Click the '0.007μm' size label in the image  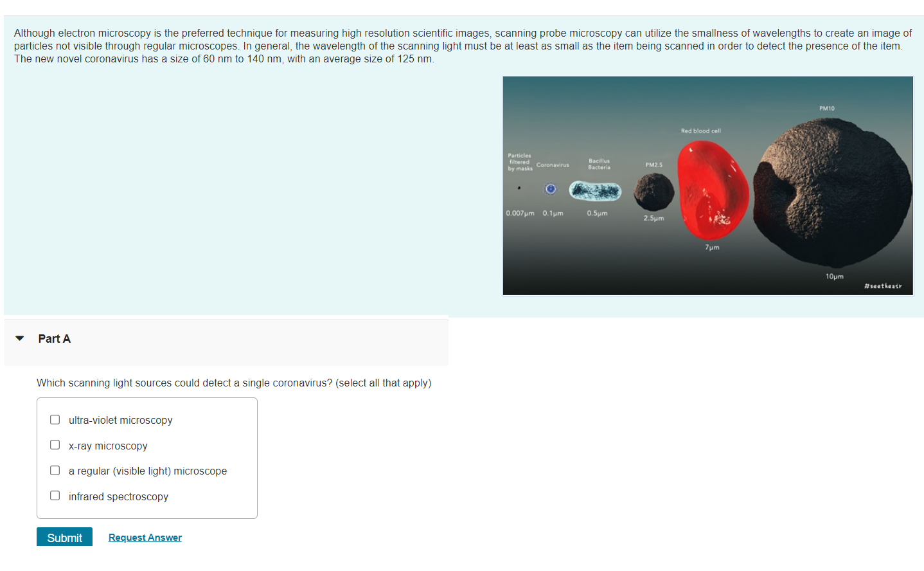point(520,213)
